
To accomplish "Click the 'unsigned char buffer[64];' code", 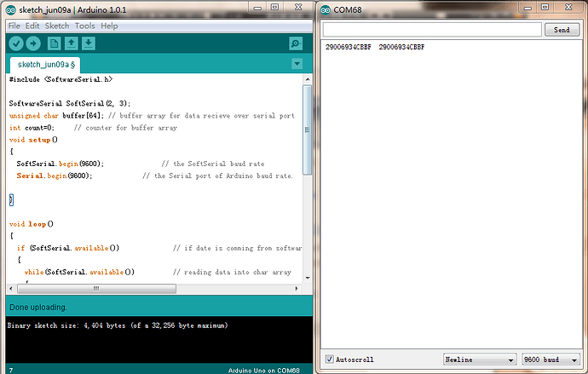I will (x=56, y=115).
